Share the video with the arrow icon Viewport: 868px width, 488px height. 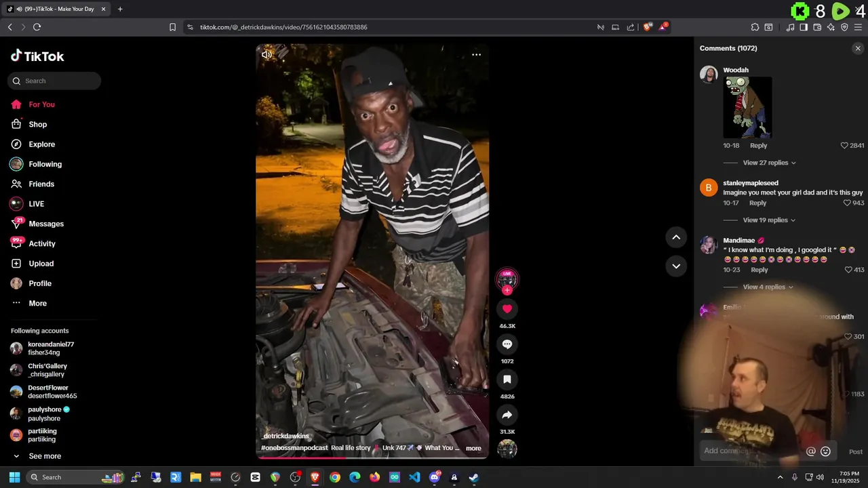(507, 415)
